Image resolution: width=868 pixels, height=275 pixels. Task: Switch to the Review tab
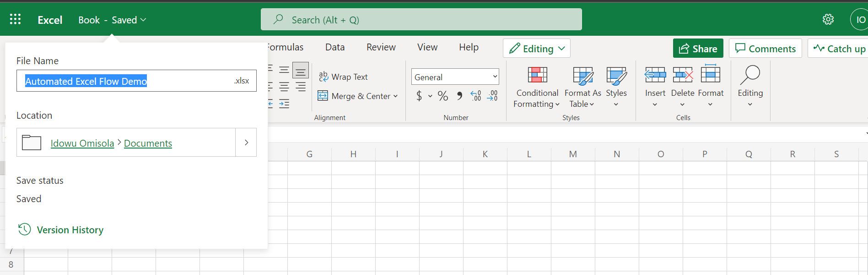(381, 47)
